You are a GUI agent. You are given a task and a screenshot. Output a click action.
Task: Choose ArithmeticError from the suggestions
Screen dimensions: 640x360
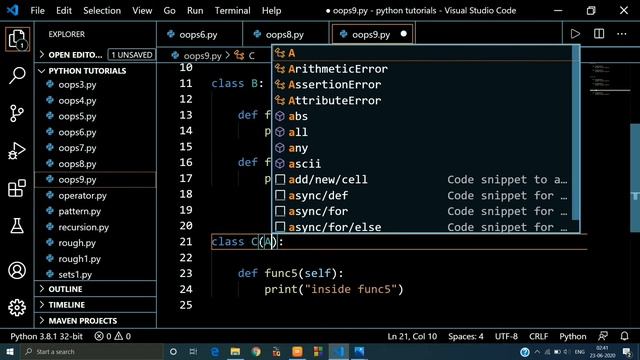[422, 69]
